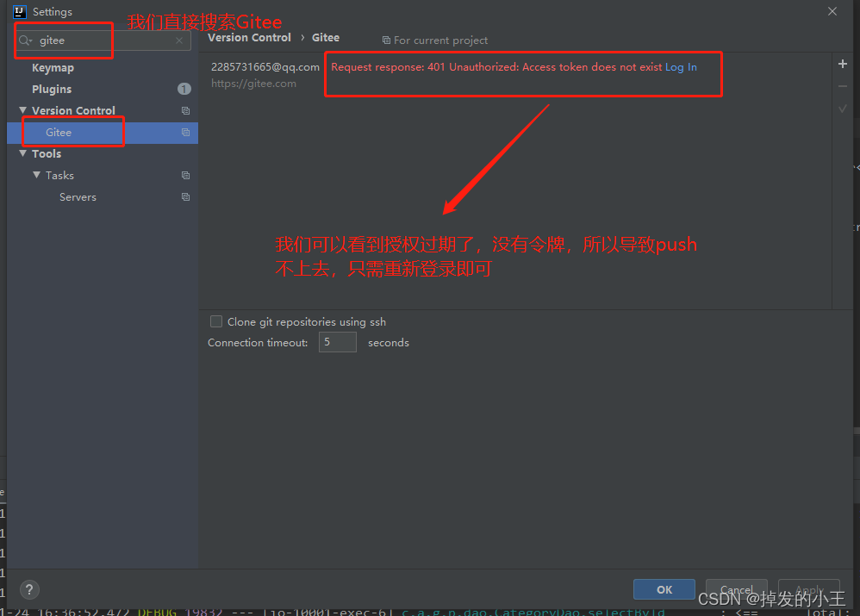Click project-level icon beside Gitee
Viewport: 860px width, 616px height.
point(185,132)
